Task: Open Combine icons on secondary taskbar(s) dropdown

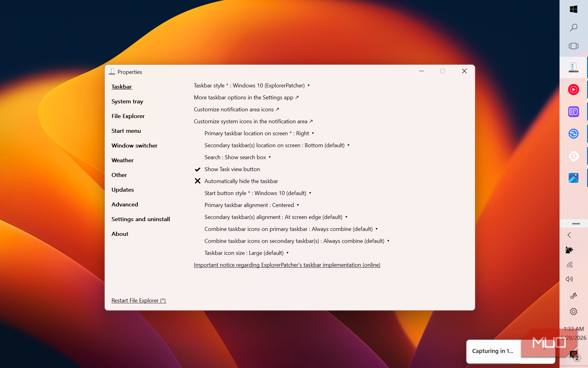Action: 297,241
